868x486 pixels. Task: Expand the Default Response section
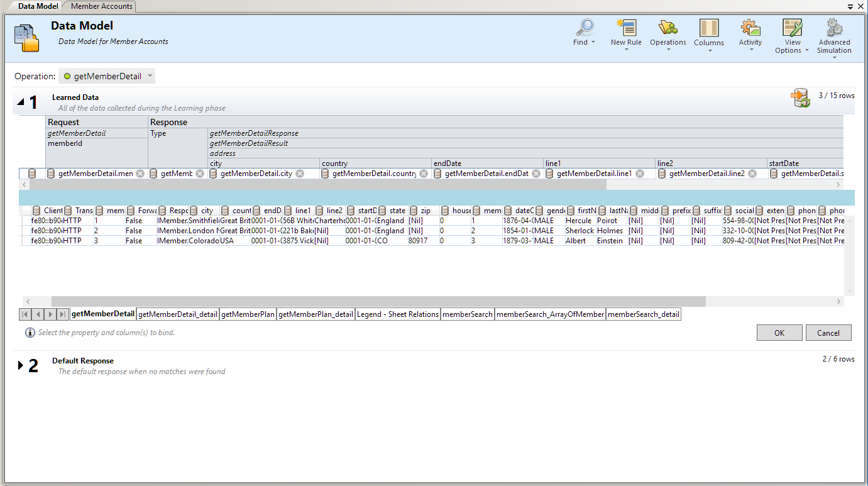(21, 365)
